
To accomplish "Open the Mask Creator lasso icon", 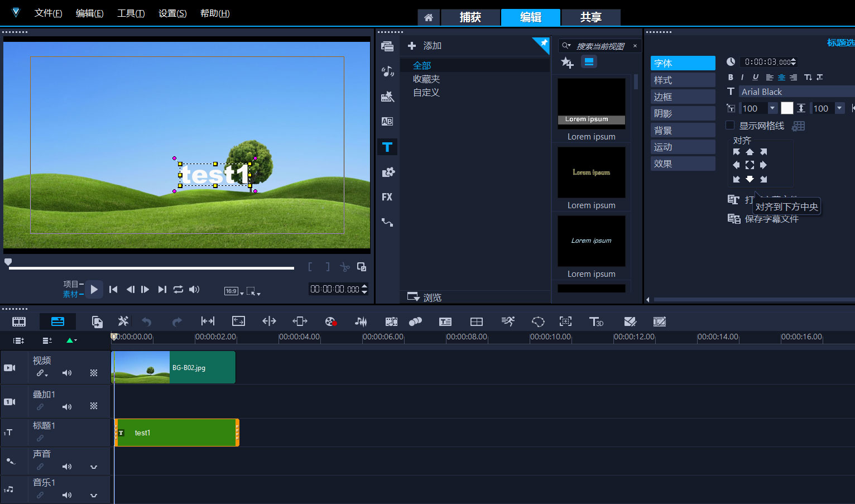I will pos(538,321).
